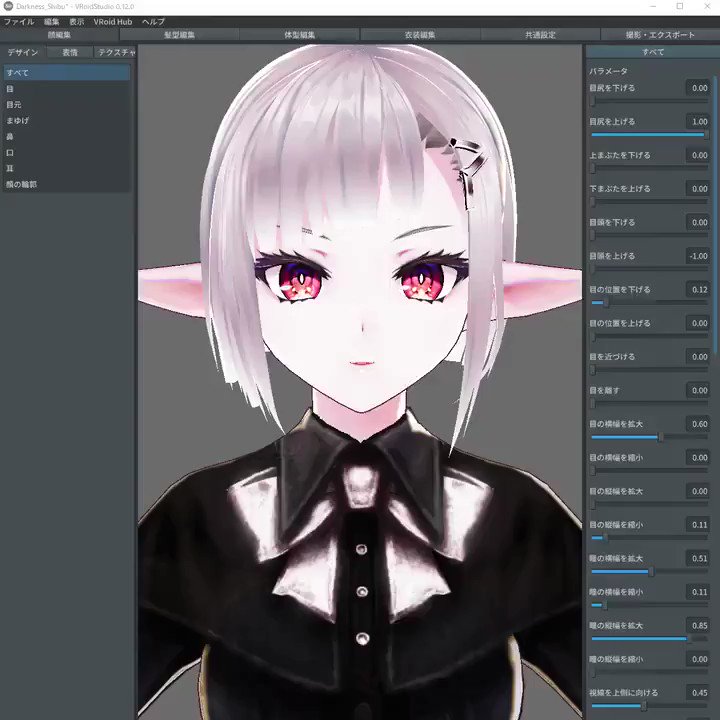Click the 目を離す slider
The height and width of the screenshot is (720, 720).
649,403
